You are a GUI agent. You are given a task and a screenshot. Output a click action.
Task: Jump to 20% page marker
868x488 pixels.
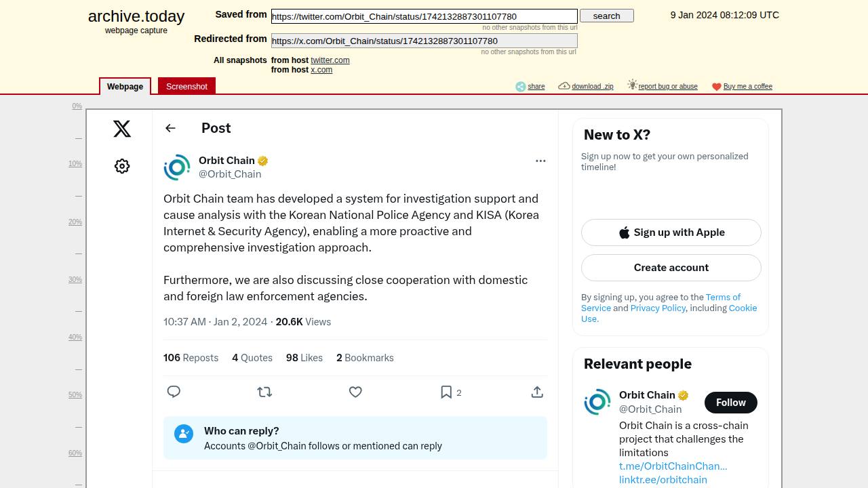(75, 222)
